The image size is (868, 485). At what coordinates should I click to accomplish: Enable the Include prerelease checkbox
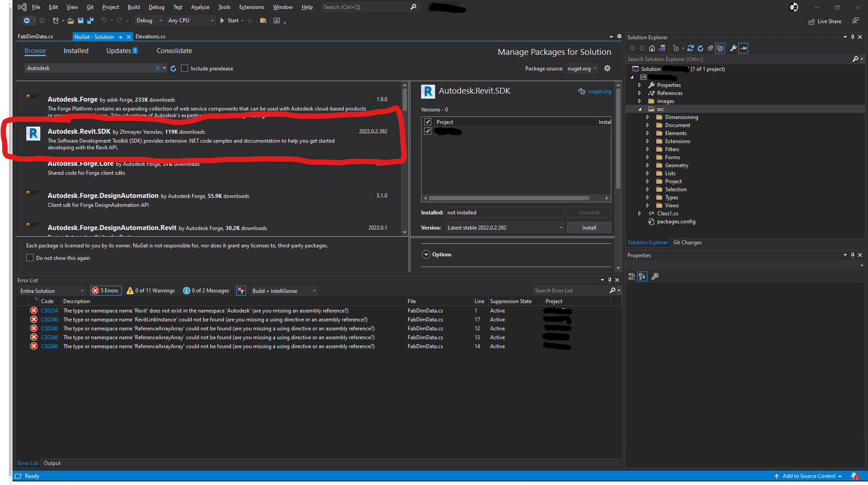pos(184,68)
